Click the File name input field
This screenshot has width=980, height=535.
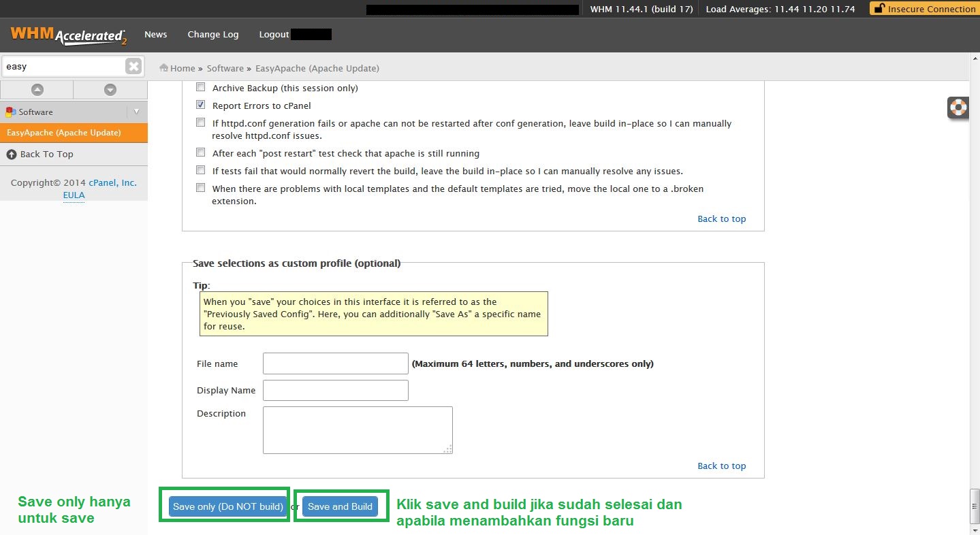click(335, 363)
